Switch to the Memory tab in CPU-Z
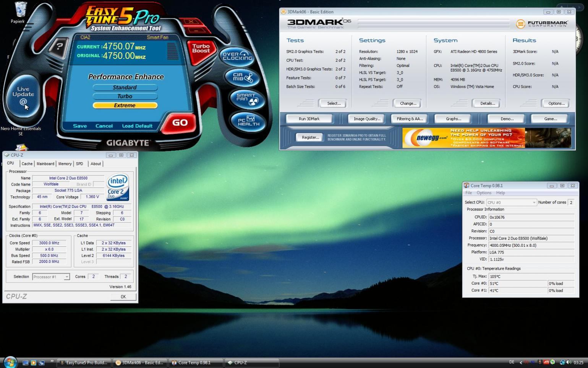Image resolution: width=588 pixels, height=368 pixels. [x=65, y=164]
